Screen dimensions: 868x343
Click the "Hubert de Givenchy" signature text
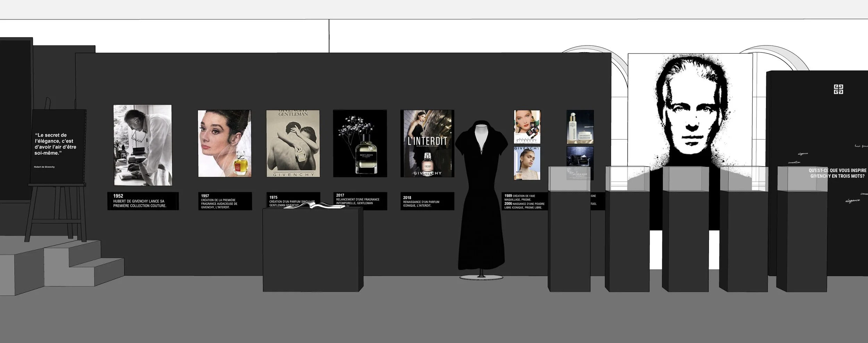pyautogui.click(x=44, y=167)
